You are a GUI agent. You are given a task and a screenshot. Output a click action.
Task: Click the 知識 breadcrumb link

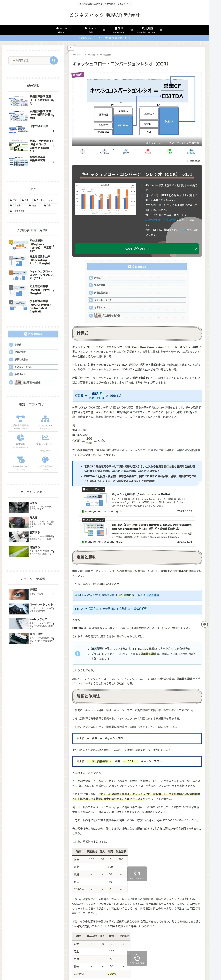[93, 55]
